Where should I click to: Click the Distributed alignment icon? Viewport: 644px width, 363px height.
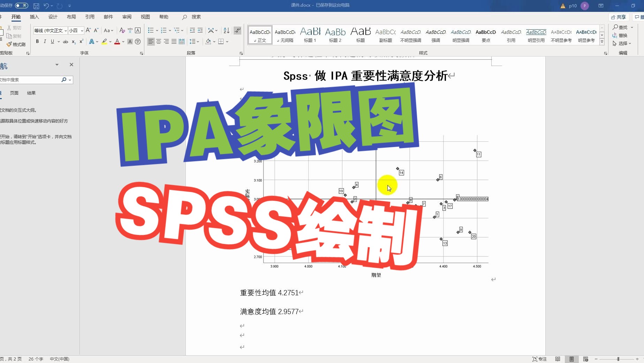coord(182,42)
